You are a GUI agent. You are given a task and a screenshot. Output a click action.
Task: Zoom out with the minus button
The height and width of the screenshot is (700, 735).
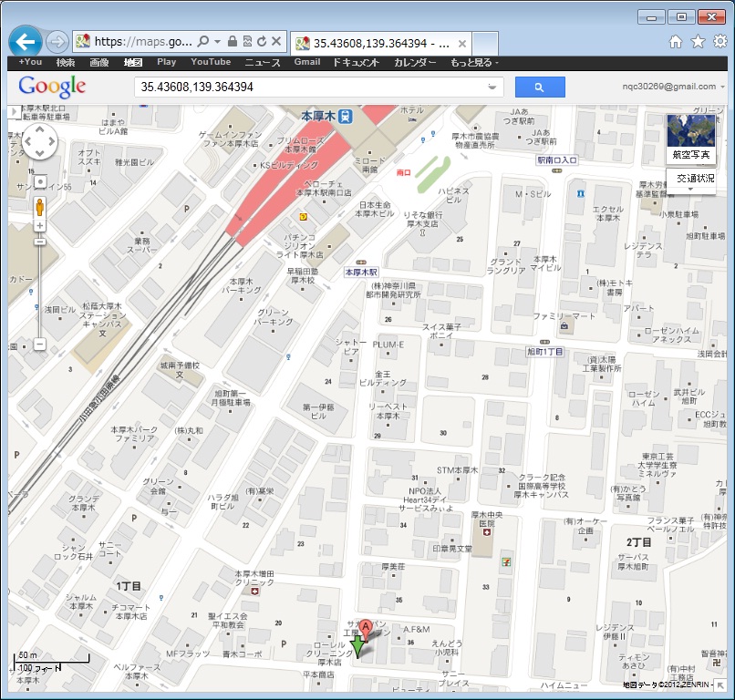click(x=40, y=344)
